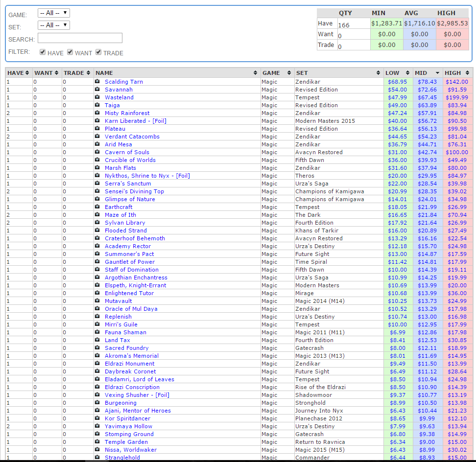Sort by NAME column header

coord(176,73)
